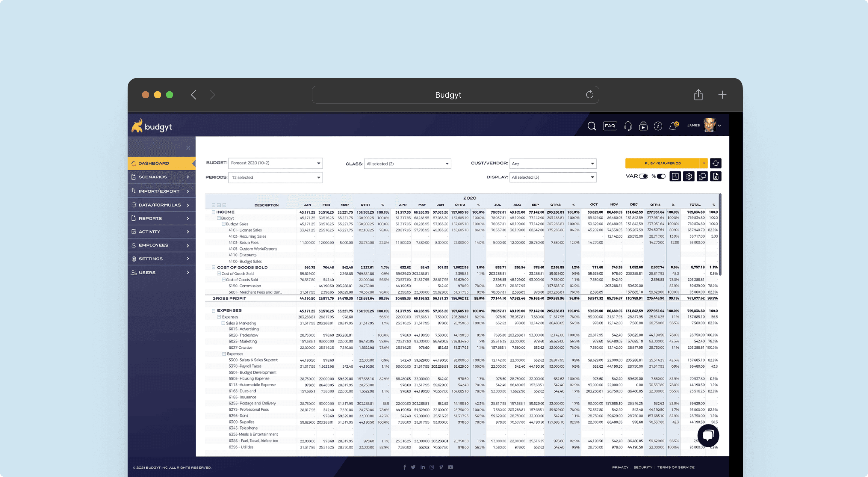
Task: Open Reports in the sidebar
Action: [161, 218]
